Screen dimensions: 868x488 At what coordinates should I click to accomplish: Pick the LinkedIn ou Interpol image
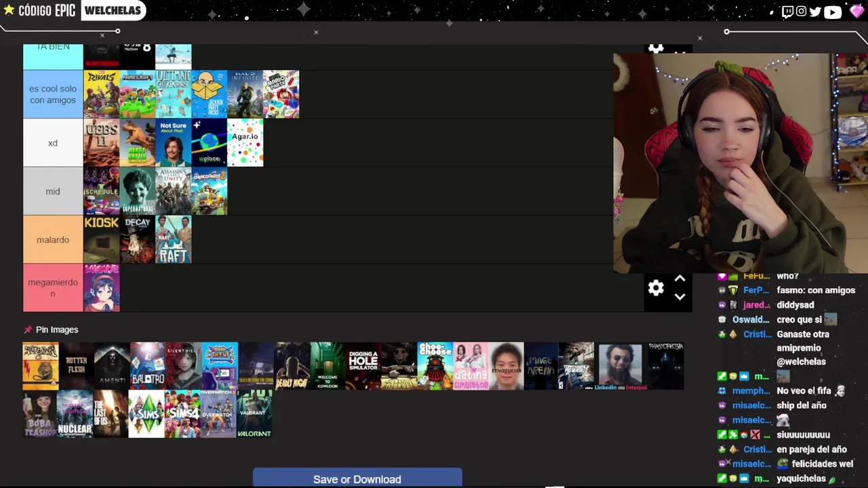click(x=620, y=366)
